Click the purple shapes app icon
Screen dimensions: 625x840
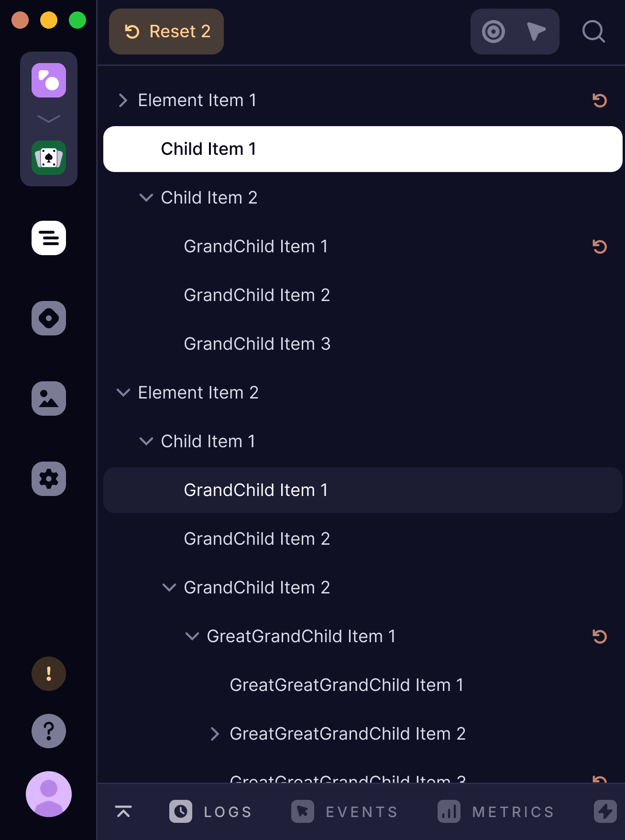(49, 80)
